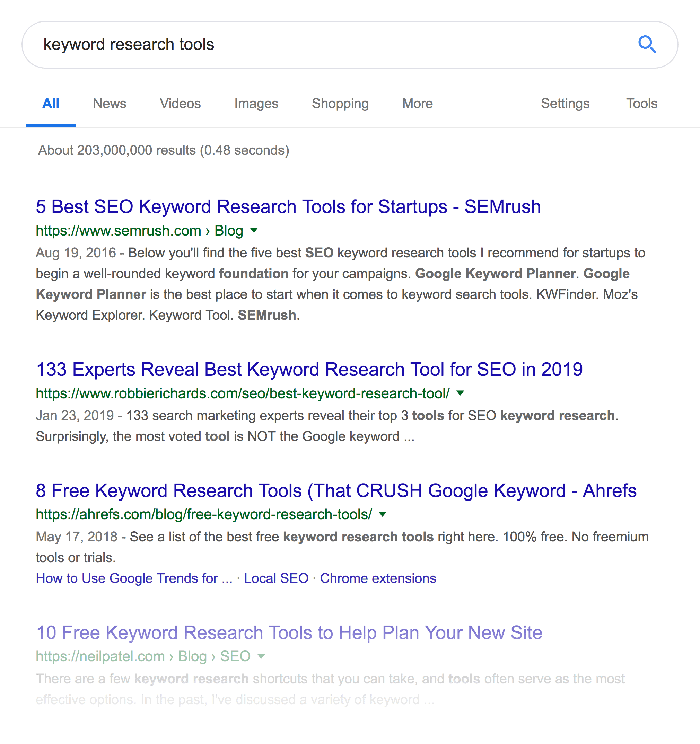
Task: Click the About 203,000,000 results text
Action: (164, 150)
